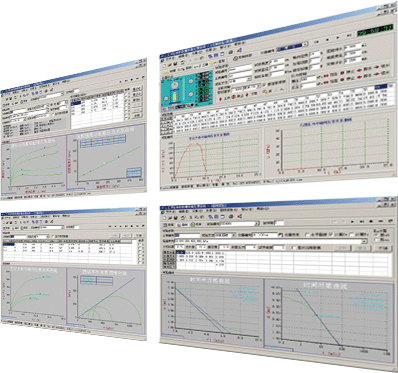The image size is (398, 373).
Task: Click the rightmost button above bottom-right data table
Action: tap(382, 248)
